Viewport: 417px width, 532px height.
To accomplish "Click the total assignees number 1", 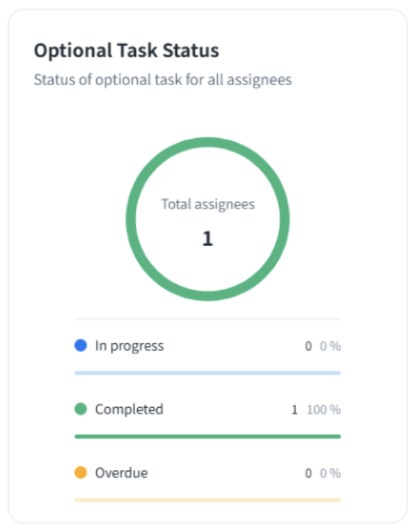I will 208,239.
